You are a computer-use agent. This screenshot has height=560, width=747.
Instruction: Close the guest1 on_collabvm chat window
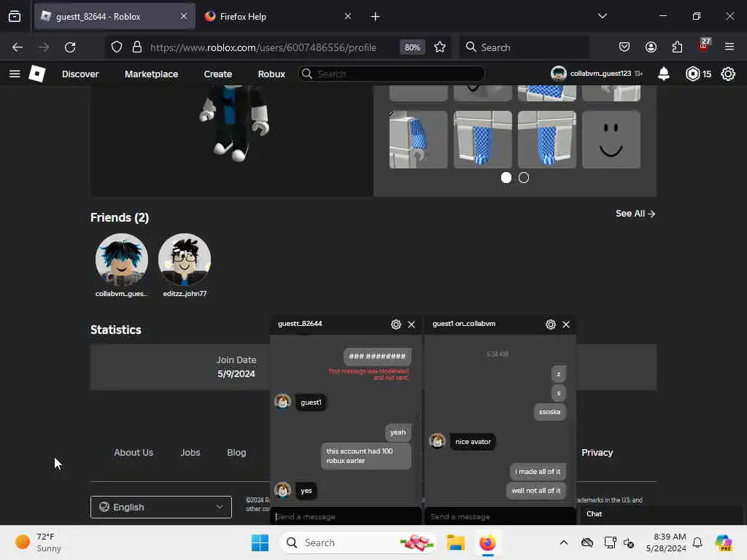coord(566,324)
